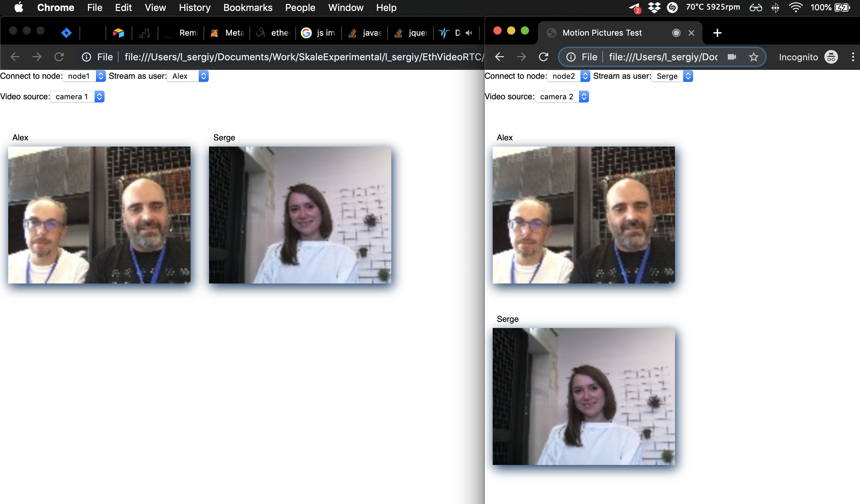Click site info icon in left window
The image size is (860, 504).
[x=86, y=57]
